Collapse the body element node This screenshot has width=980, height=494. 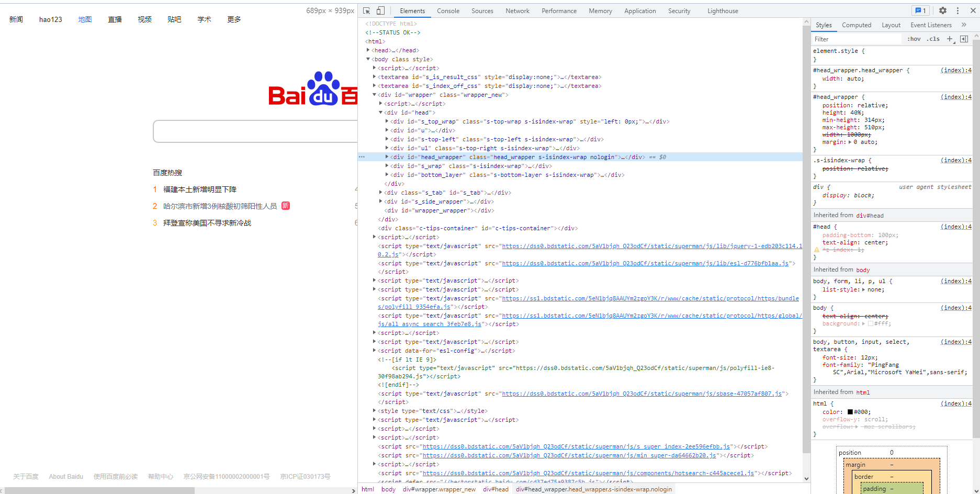pos(368,59)
